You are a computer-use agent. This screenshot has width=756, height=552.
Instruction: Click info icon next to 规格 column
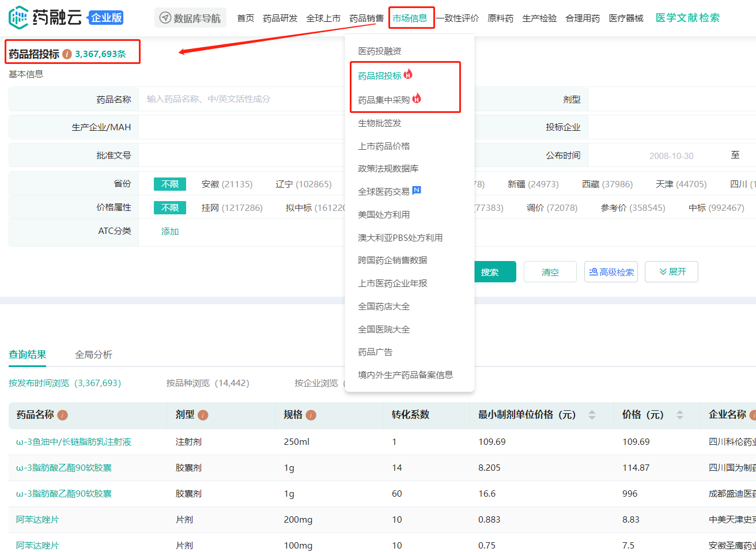tap(311, 415)
